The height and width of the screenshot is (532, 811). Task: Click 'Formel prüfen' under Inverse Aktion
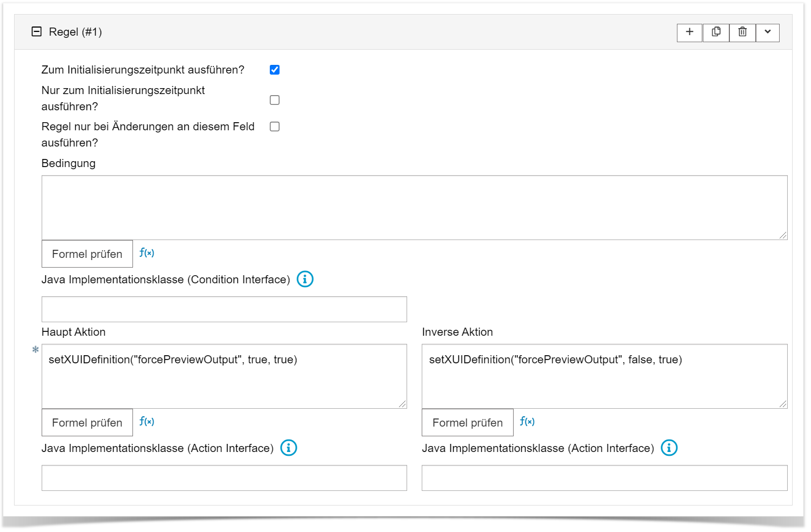click(468, 423)
